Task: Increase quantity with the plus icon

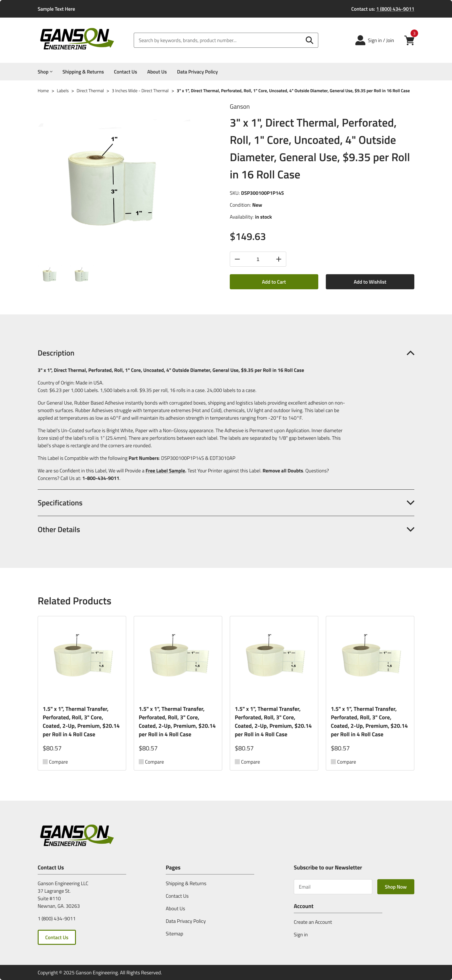Action: tap(278, 259)
